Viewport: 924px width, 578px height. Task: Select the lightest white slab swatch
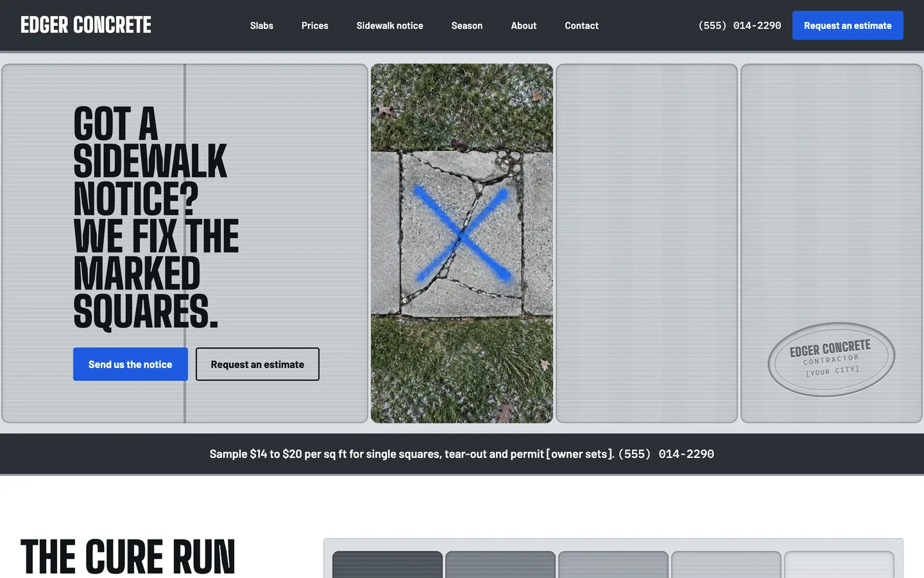(839, 565)
